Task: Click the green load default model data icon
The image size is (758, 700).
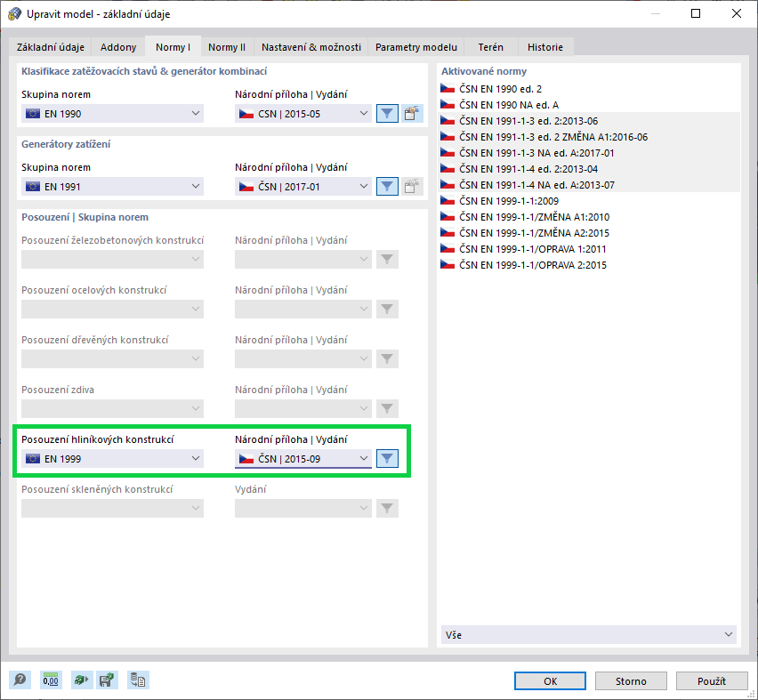Action: coord(81,680)
